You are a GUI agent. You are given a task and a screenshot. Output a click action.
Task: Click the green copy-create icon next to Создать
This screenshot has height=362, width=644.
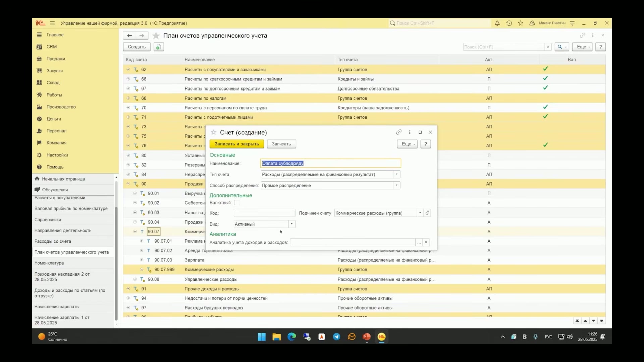click(x=159, y=47)
